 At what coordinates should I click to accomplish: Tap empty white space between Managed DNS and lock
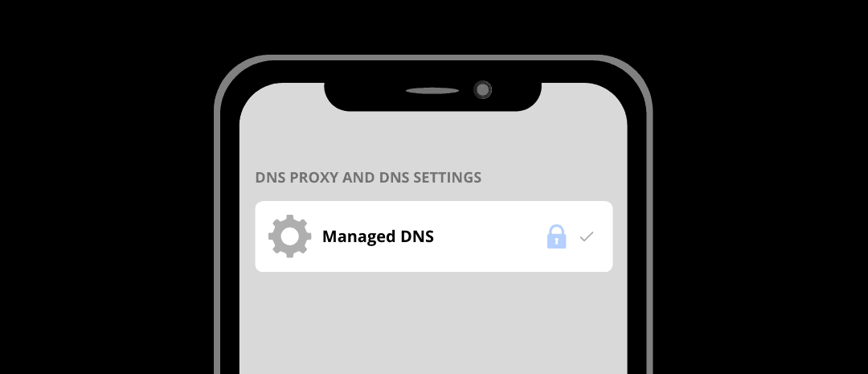point(490,236)
